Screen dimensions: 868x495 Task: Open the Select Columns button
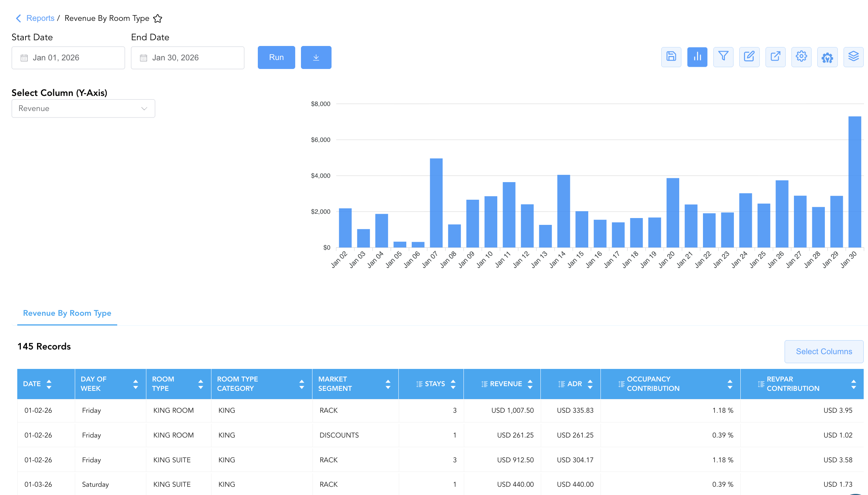824,352
